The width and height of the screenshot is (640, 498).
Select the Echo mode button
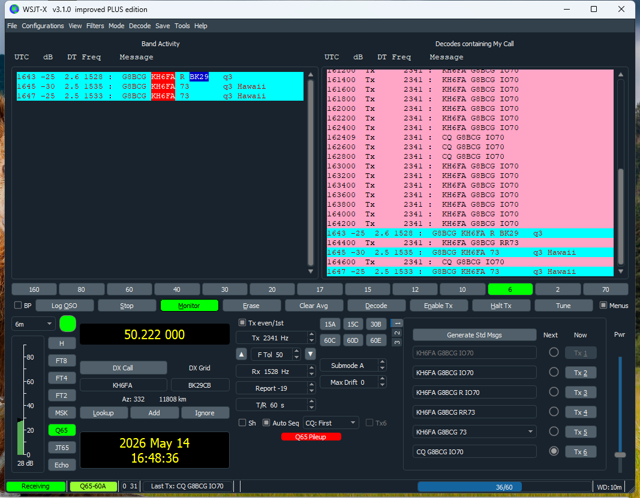point(62,465)
